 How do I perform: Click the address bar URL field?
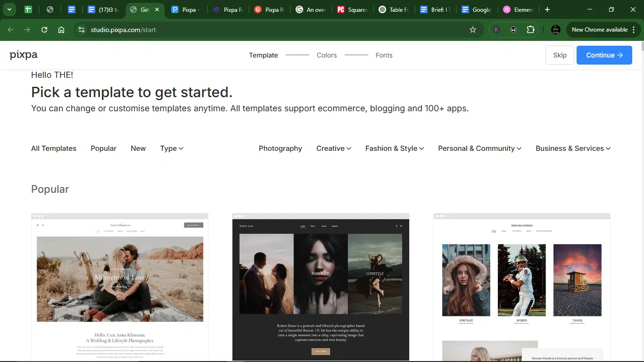(278, 30)
